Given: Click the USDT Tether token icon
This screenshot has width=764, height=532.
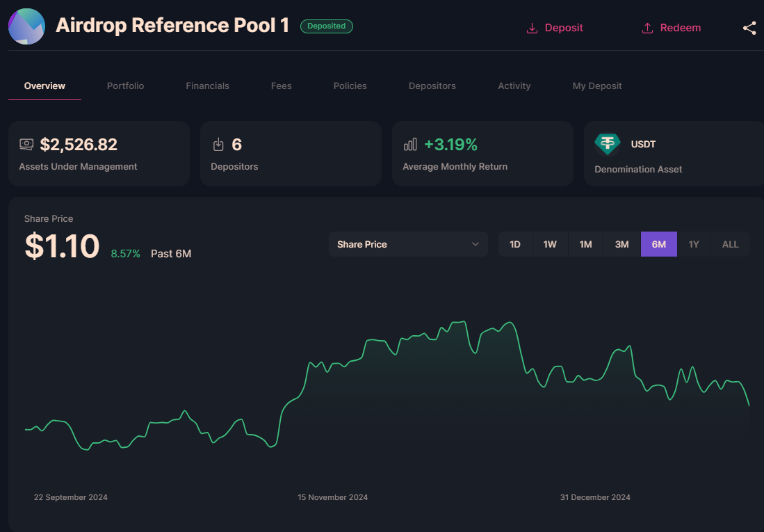Looking at the screenshot, I should tap(607, 144).
